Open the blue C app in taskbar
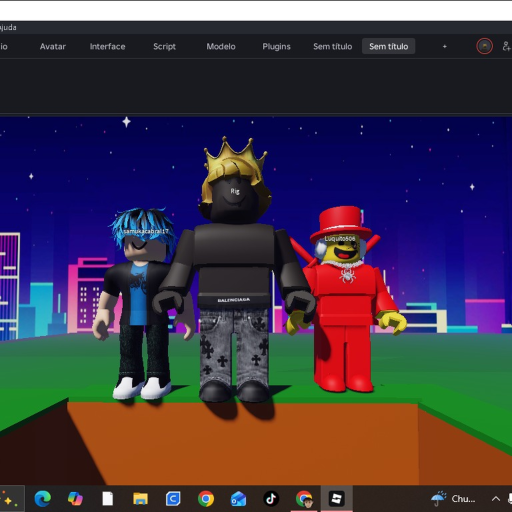This screenshot has height=512, width=512. pos(173,499)
